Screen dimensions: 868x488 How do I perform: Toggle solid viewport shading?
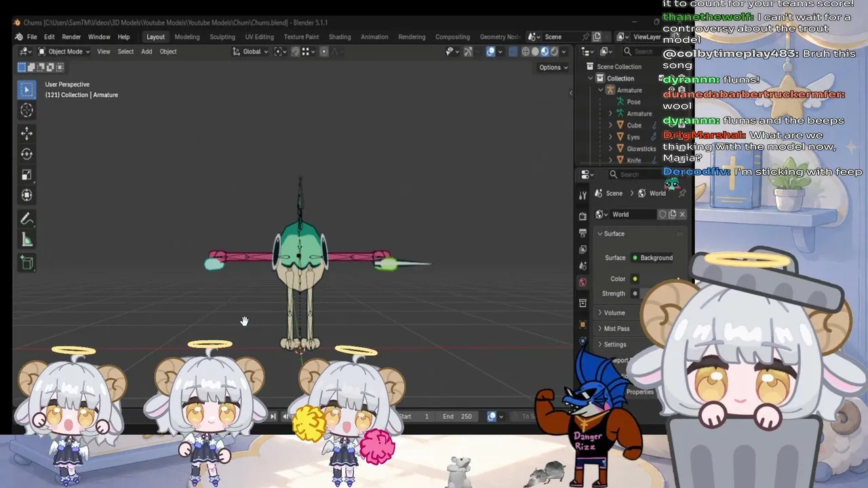coord(535,52)
